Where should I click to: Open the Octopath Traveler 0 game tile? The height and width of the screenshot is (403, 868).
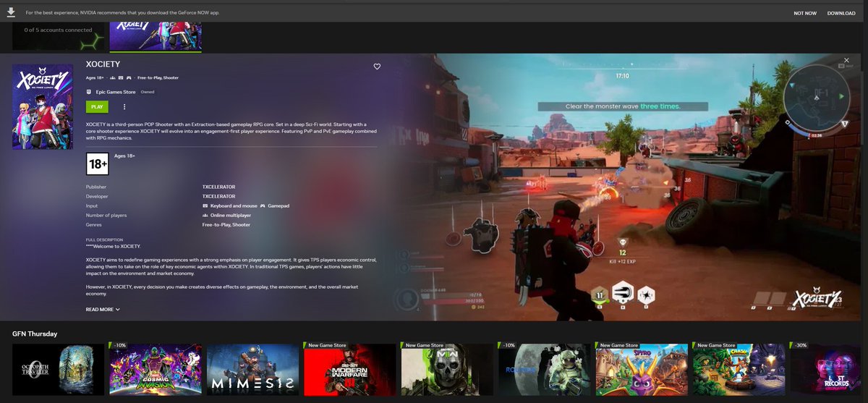pos(59,369)
